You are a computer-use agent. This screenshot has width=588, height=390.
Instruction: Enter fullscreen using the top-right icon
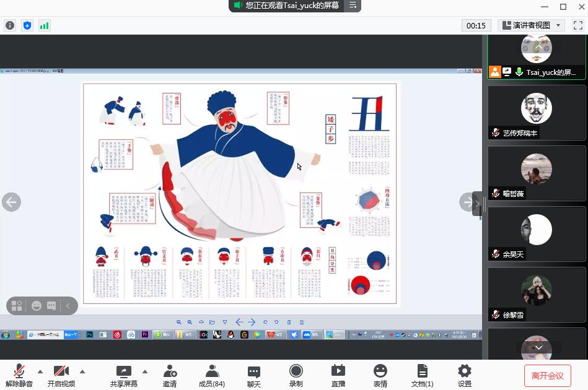[x=577, y=25]
